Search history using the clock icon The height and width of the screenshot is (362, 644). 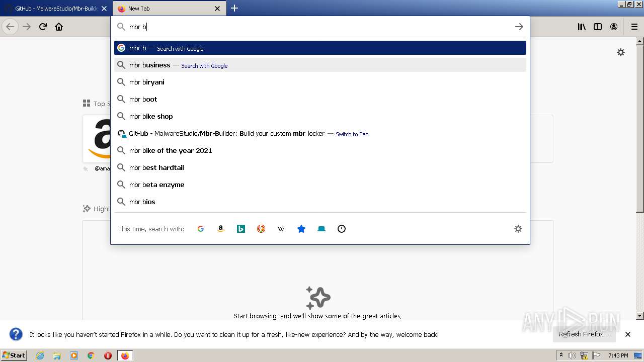coord(342,229)
